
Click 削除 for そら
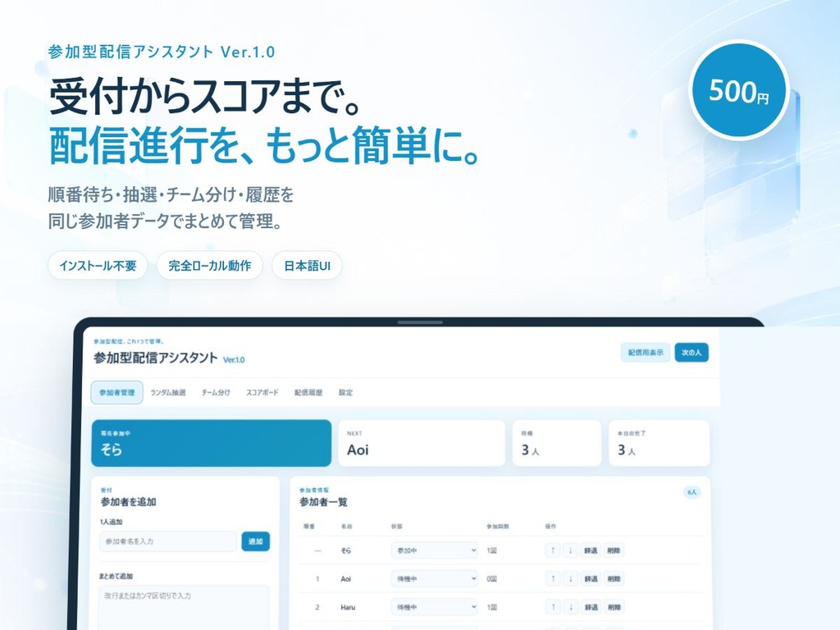(614, 550)
